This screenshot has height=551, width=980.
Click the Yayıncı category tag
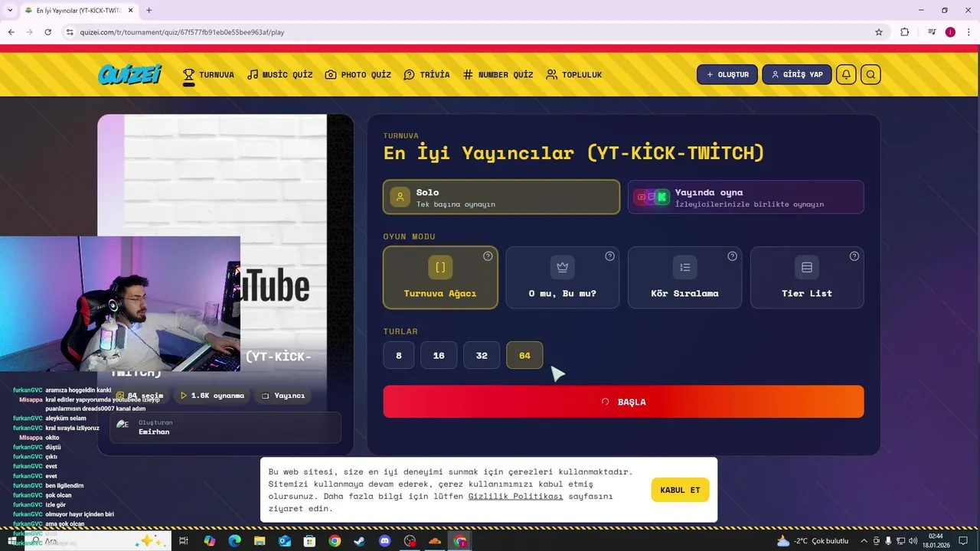pos(283,396)
